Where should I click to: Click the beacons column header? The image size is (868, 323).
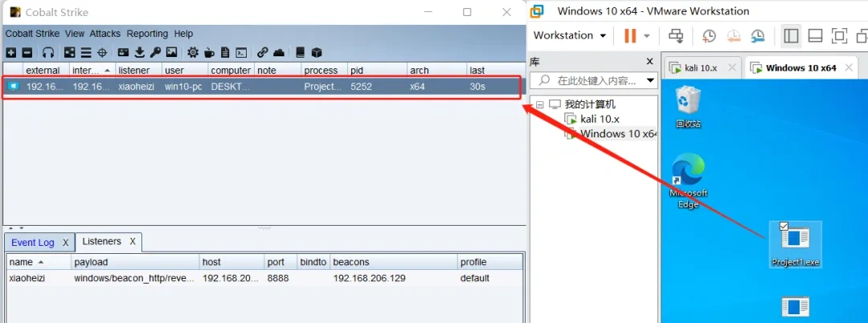click(394, 262)
